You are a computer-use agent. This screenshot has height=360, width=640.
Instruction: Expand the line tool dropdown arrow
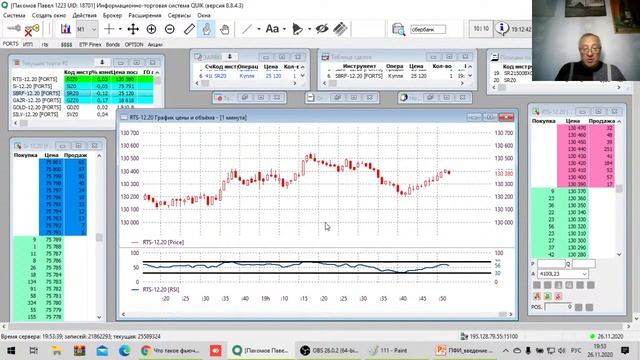coord(259,29)
